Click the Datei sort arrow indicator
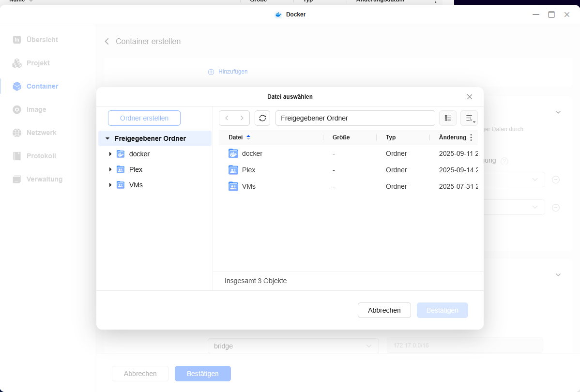 (x=248, y=137)
